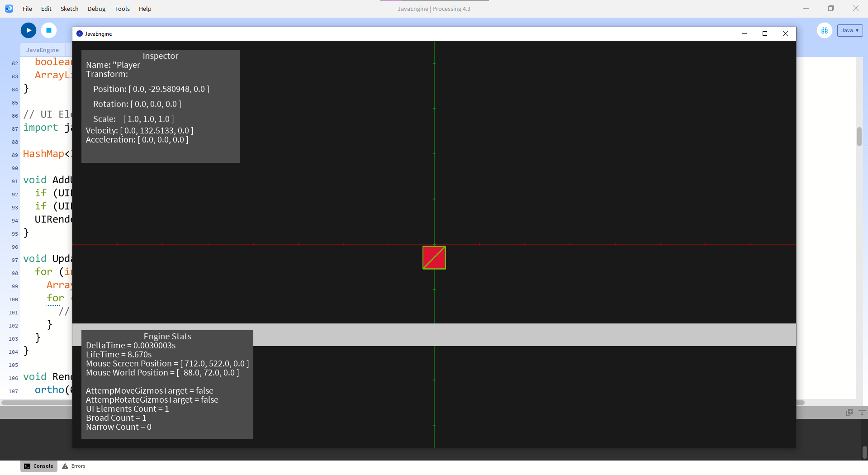Click the clear-console icon above the console area
This screenshot has width=868, height=475.
849,412
